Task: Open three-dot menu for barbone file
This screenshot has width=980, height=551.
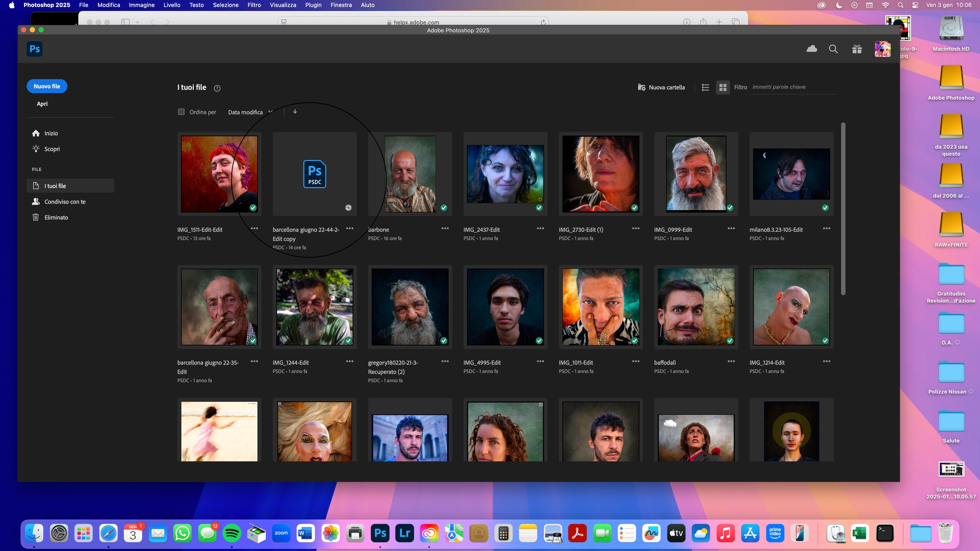Action: [x=445, y=228]
